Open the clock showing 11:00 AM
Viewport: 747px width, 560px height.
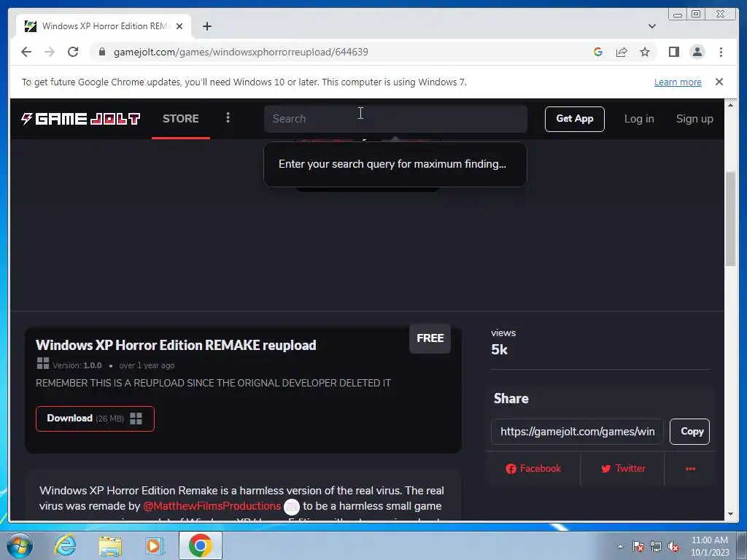coord(709,545)
